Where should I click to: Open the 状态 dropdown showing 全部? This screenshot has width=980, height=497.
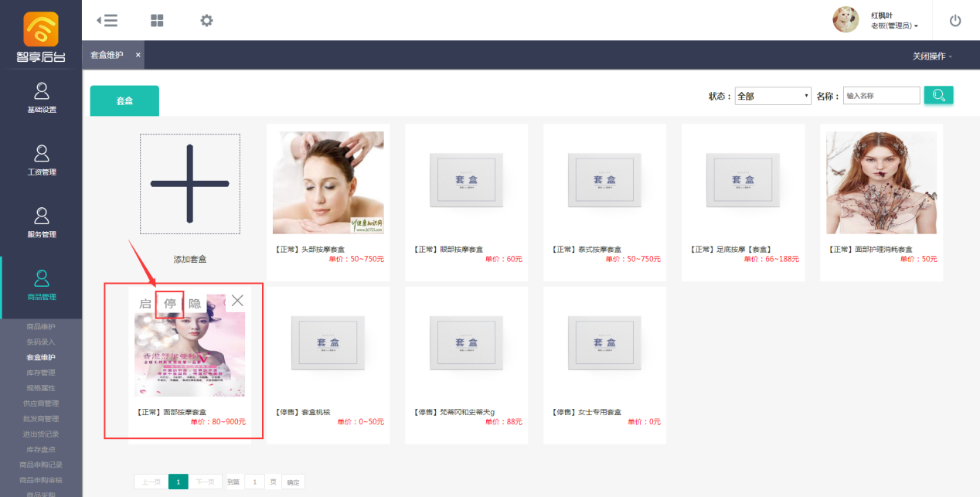pos(773,96)
